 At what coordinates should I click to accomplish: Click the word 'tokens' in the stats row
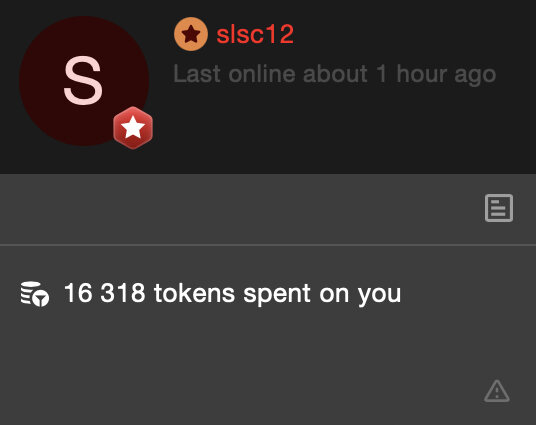tap(194, 293)
